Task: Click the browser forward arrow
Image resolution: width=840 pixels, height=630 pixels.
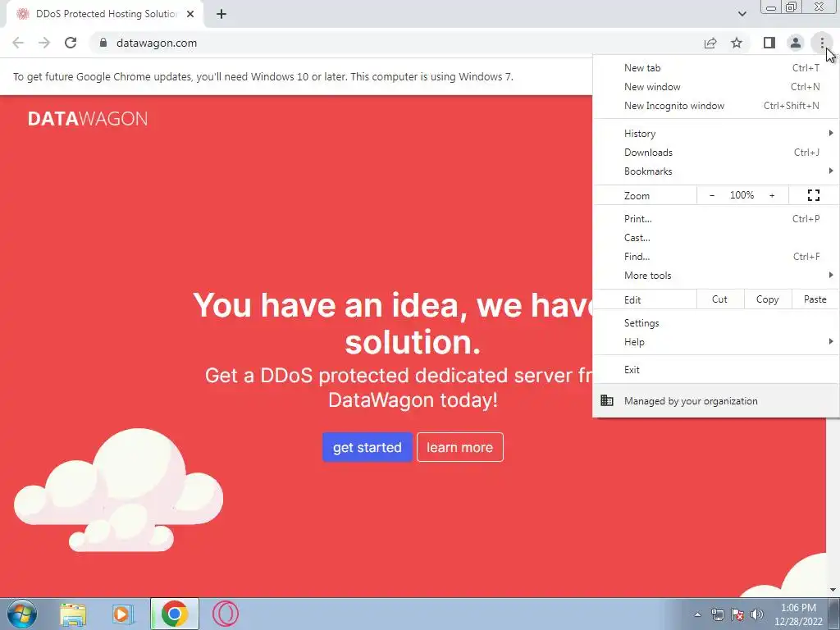Action: click(44, 43)
